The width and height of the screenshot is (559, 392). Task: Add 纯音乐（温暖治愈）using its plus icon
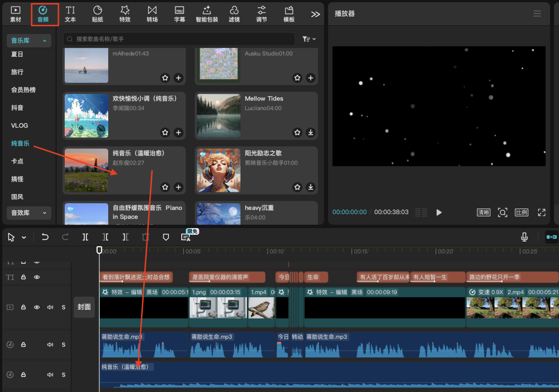179,187
